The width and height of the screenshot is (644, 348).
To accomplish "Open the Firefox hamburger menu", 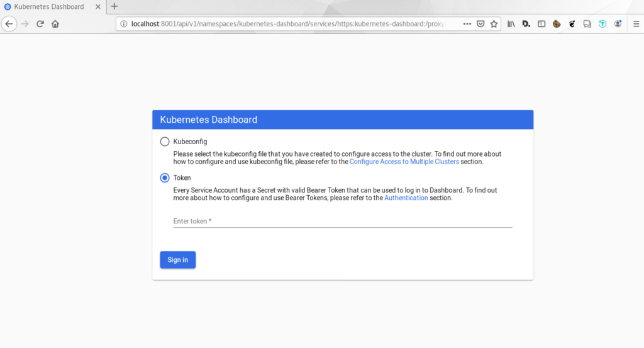I will click(x=636, y=24).
